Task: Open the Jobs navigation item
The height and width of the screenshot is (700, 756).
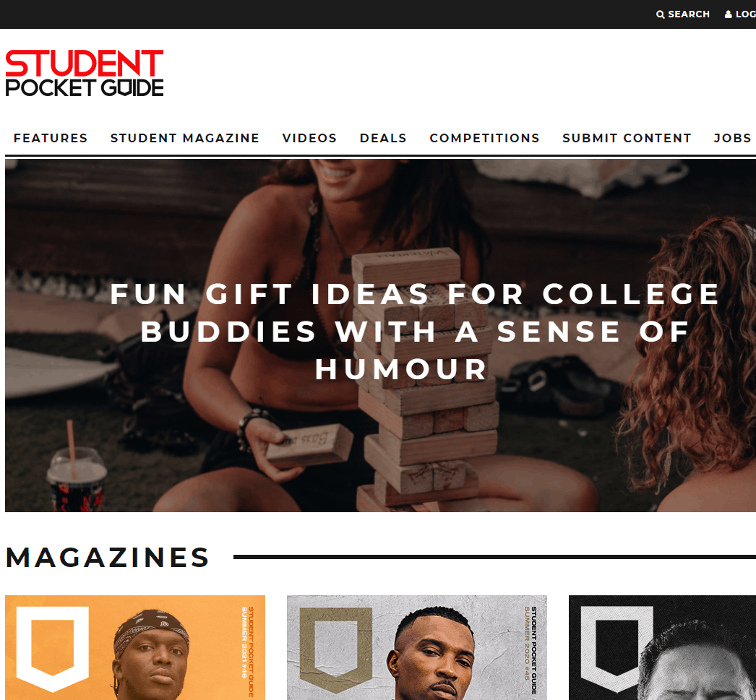Action: click(x=732, y=138)
